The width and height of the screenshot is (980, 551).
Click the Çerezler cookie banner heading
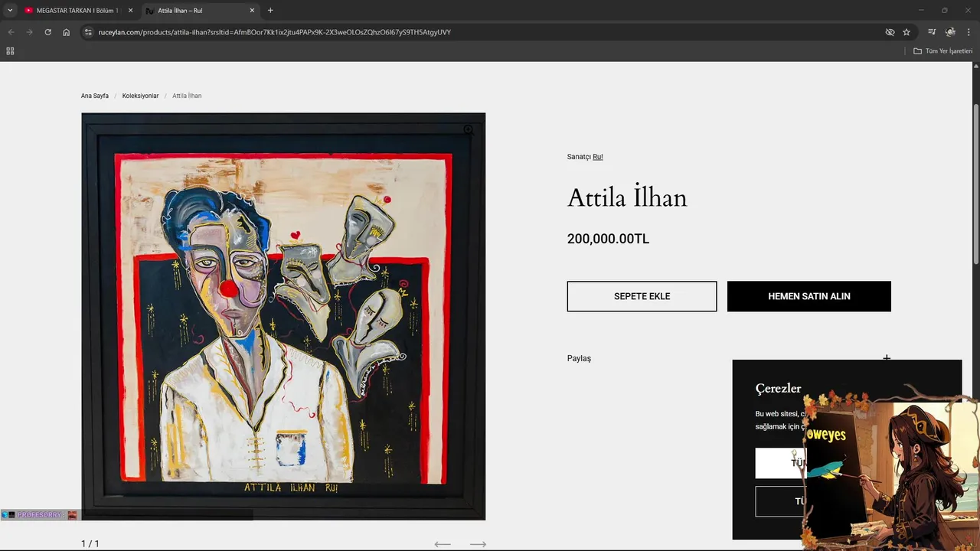tap(778, 389)
